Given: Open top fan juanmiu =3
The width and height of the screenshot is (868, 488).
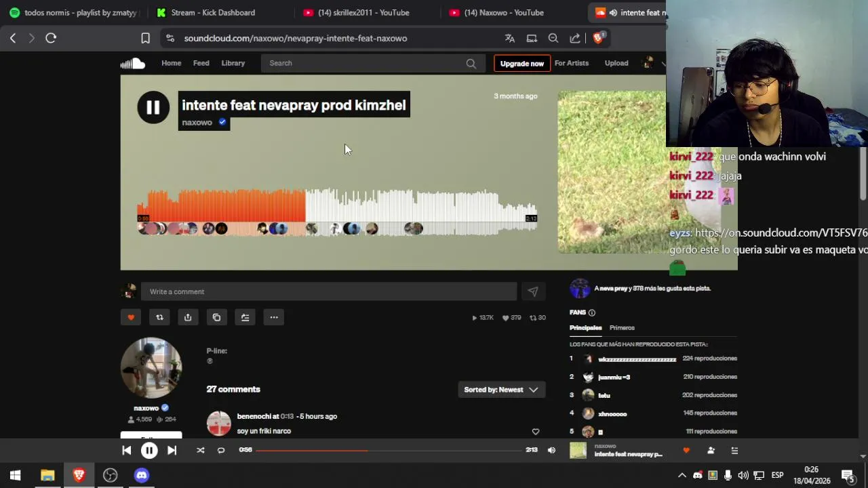Looking at the screenshot, I should point(614,377).
